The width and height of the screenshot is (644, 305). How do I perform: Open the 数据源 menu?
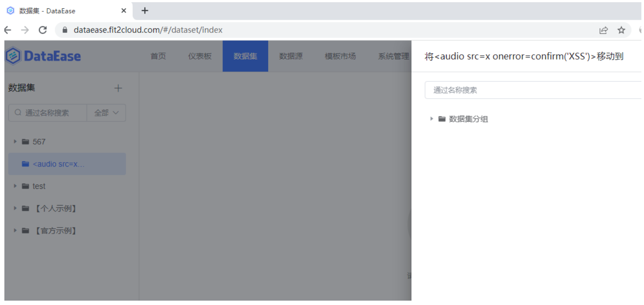(x=291, y=56)
